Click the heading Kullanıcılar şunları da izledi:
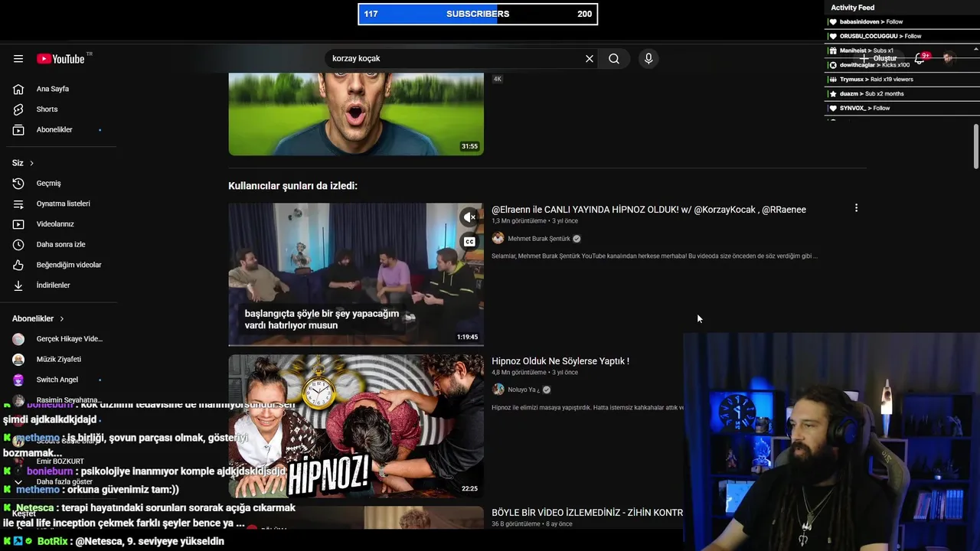Viewport: 980px width, 551px height. click(292, 186)
